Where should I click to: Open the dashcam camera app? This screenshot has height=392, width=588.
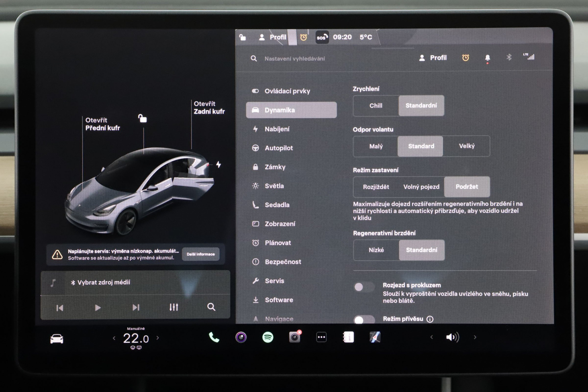[x=295, y=337]
